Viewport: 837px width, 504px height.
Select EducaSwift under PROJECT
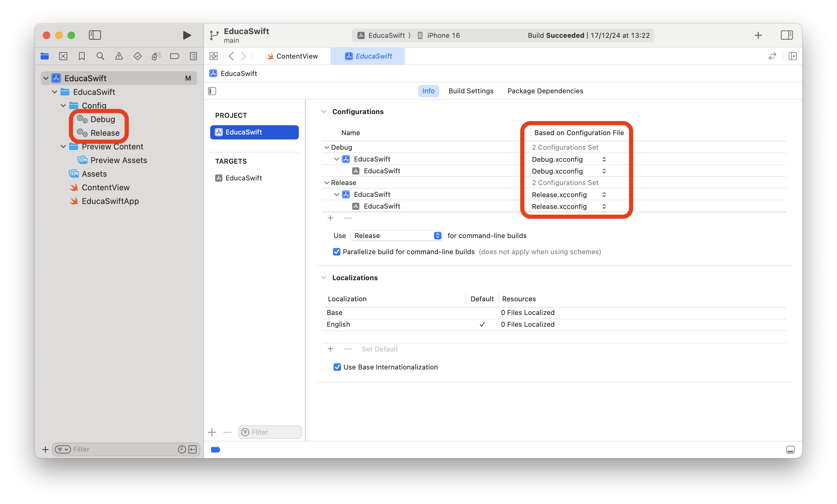[x=254, y=132]
